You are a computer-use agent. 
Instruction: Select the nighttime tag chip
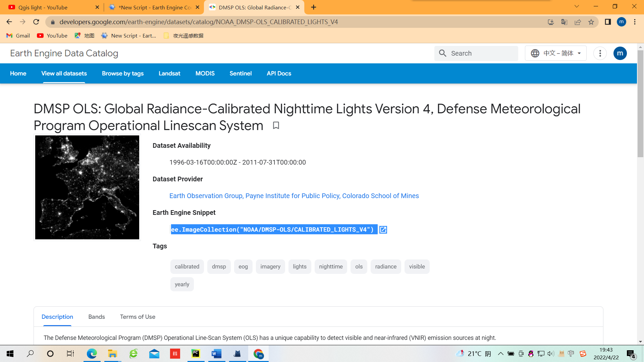pyautogui.click(x=331, y=266)
